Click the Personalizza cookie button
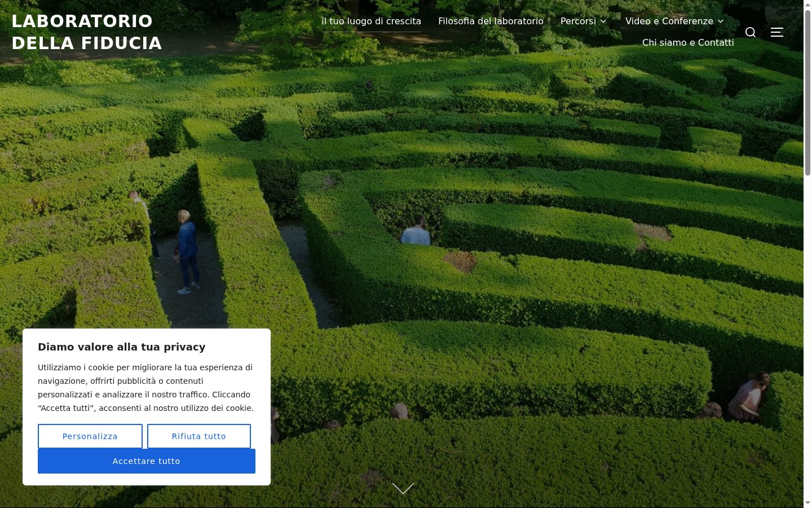Image resolution: width=812 pixels, height=508 pixels. (90, 436)
